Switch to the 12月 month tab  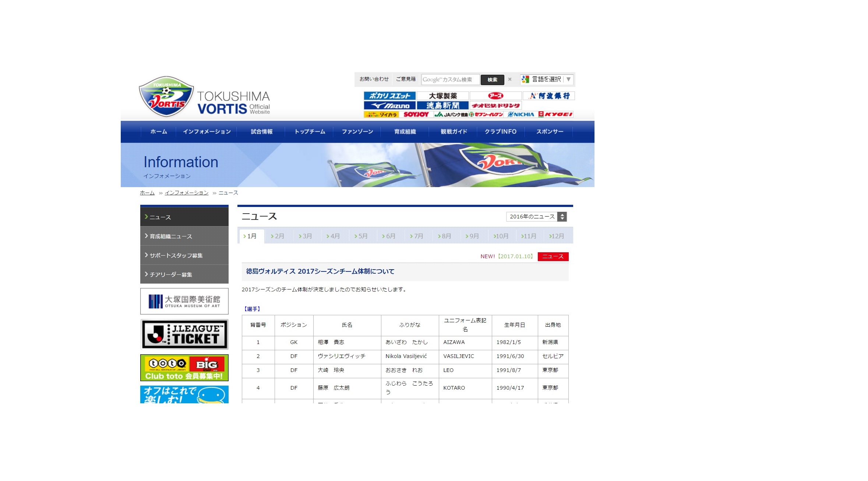pos(557,236)
